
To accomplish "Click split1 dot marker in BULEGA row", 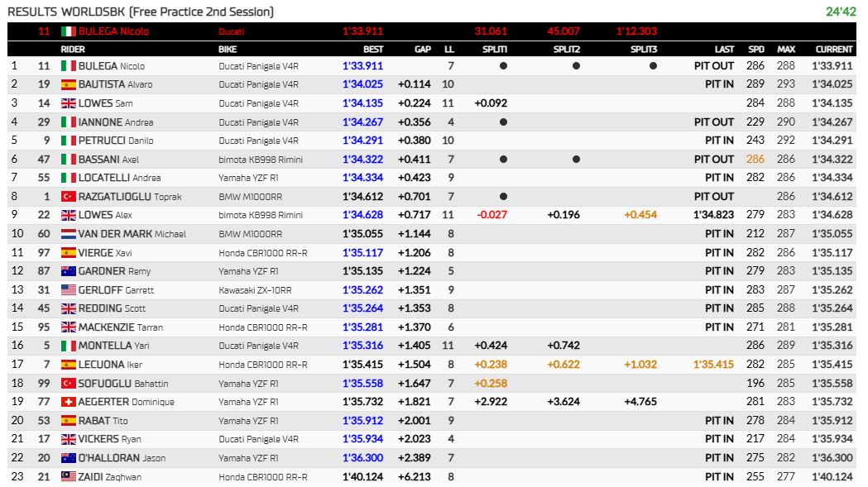I will point(503,66).
